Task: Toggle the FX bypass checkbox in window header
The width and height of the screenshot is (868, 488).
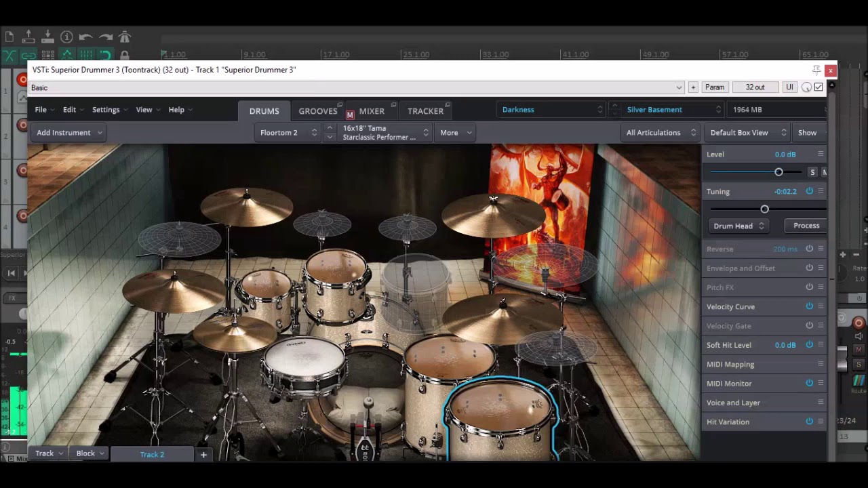Action: [818, 87]
